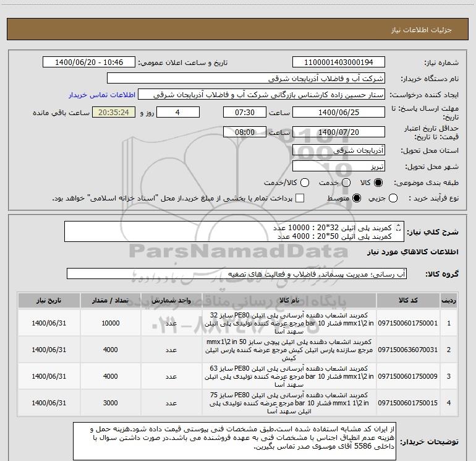Click product code 097150601750009
The width and height of the screenshot is (476, 461).
(408, 376)
